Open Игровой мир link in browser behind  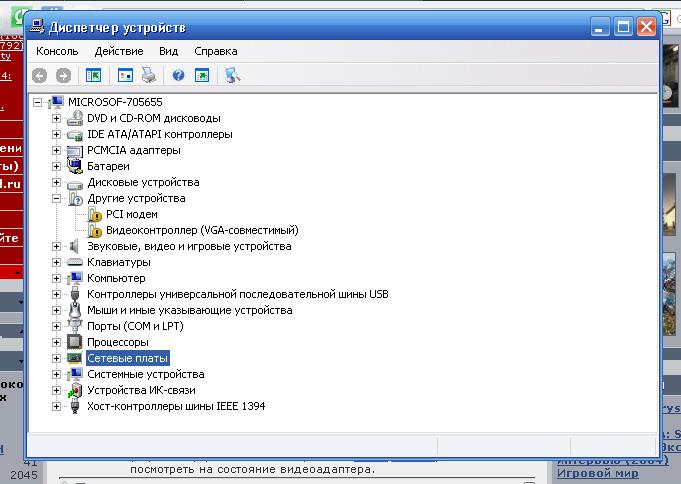(598, 473)
